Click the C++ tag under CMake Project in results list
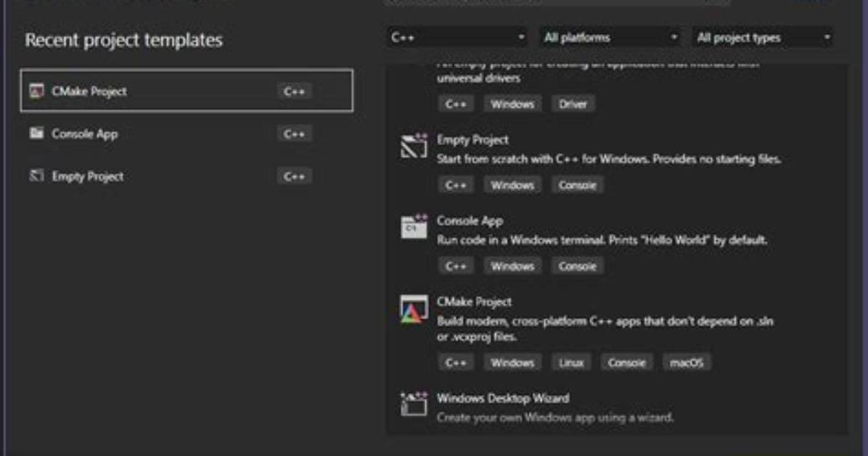Viewport: 868px width, 456px height. tap(456, 362)
